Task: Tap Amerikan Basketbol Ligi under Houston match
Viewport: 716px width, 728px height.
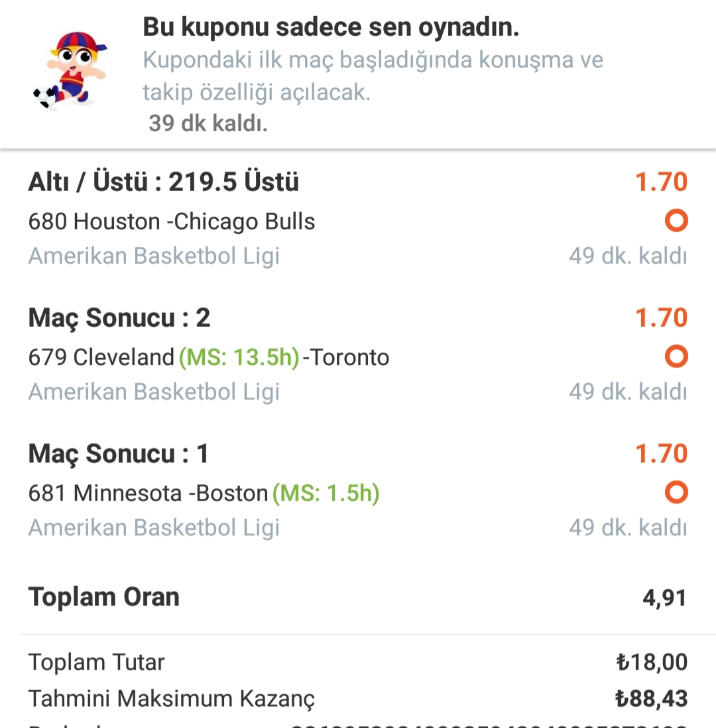Action: pos(154,256)
